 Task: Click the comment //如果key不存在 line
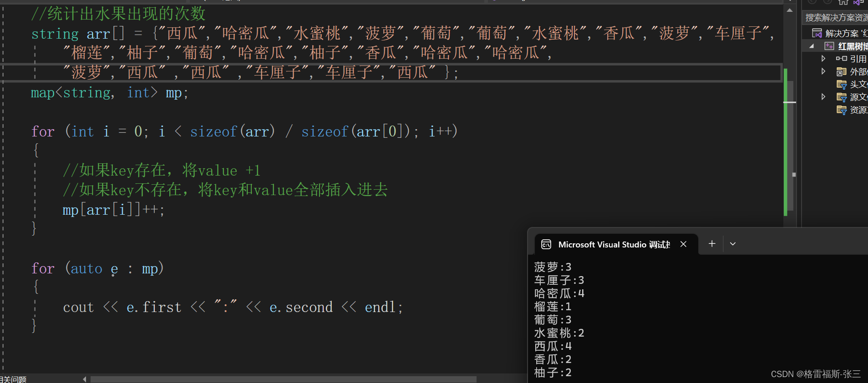click(225, 190)
